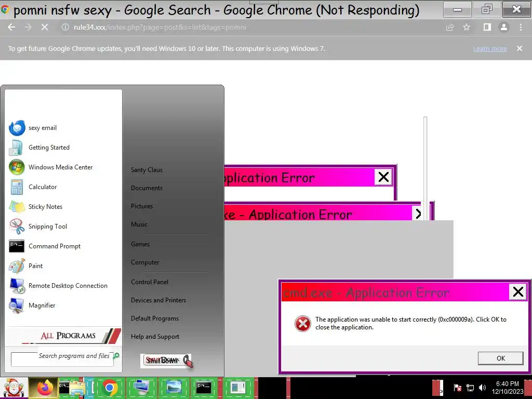Viewport: 532px width, 399px height.
Task: Open the picture viewer taskbar icon
Action: (174, 388)
